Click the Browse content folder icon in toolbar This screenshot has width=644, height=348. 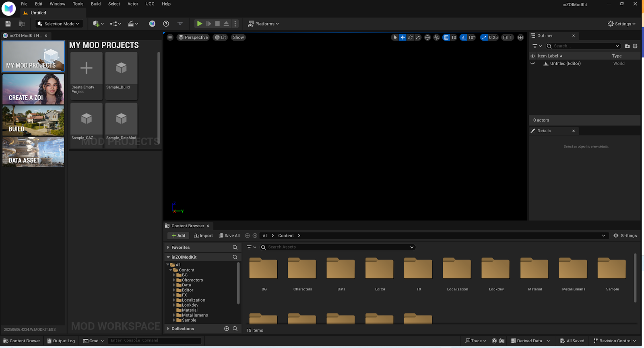(x=22, y=24)
